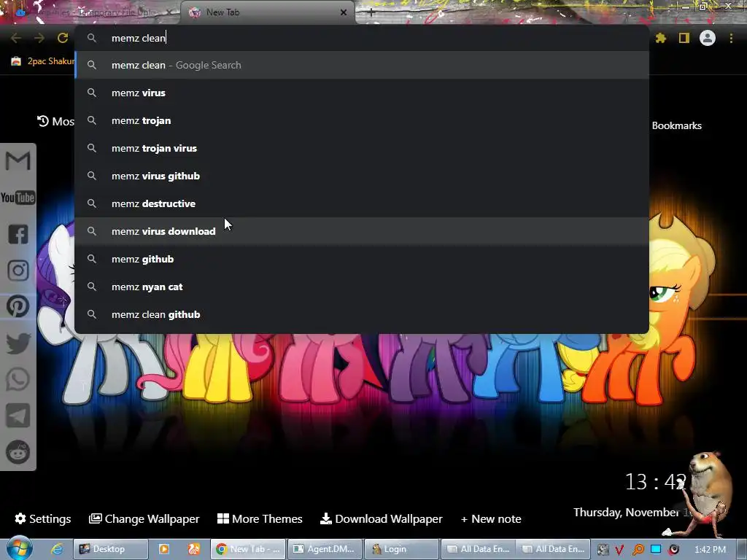Open new tab Settings
This screenshot has width=747, height=560.
click(x=43, y=518)
